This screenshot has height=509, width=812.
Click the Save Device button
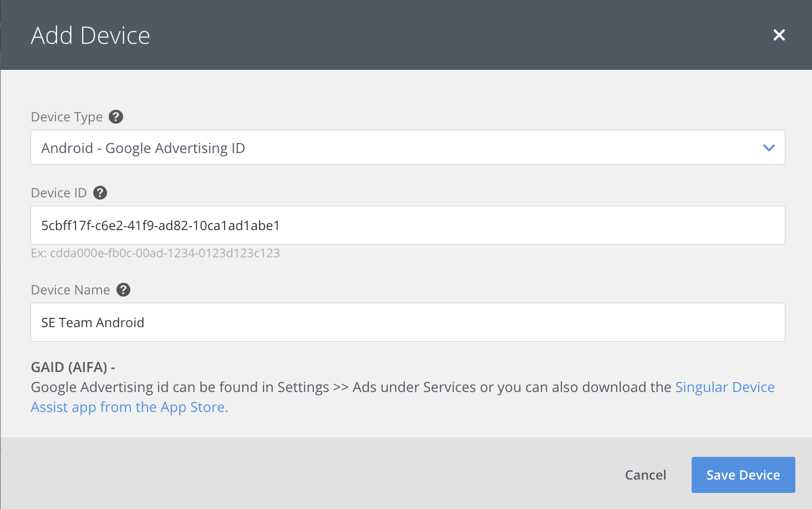[x=743, y=475]
